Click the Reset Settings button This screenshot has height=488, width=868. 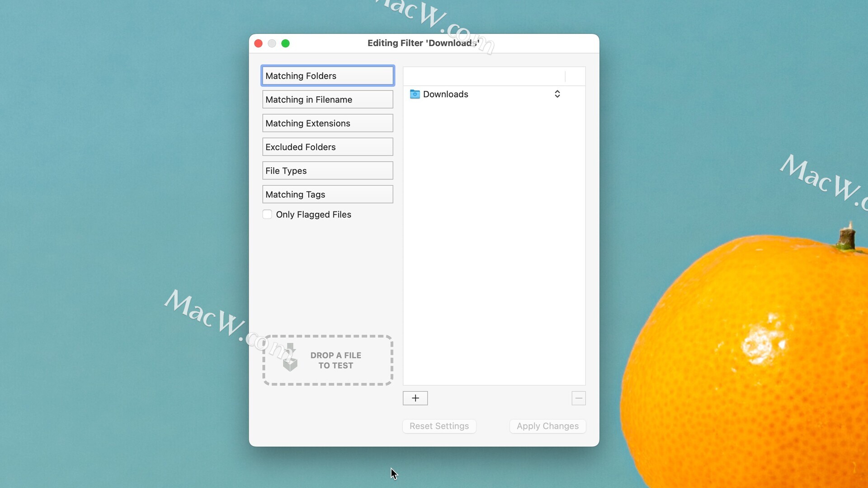click(x=439, y=426)
